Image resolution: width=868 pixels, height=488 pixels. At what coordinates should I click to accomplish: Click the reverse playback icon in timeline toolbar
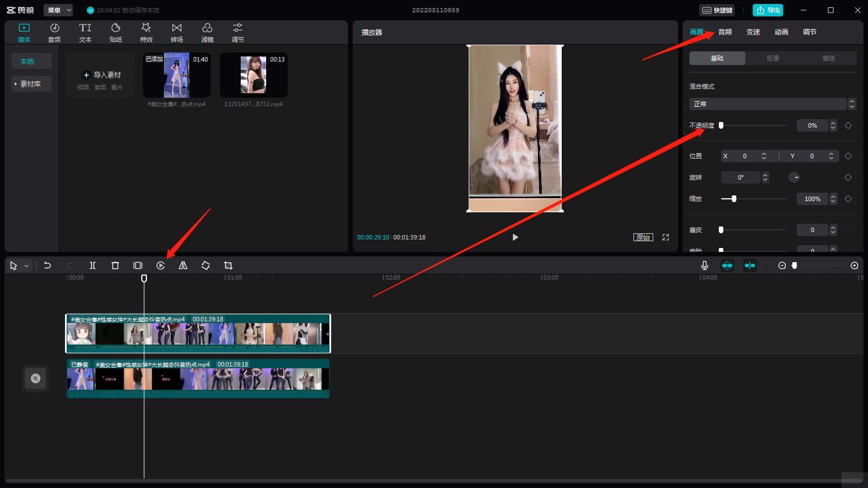tap(160, 265)
